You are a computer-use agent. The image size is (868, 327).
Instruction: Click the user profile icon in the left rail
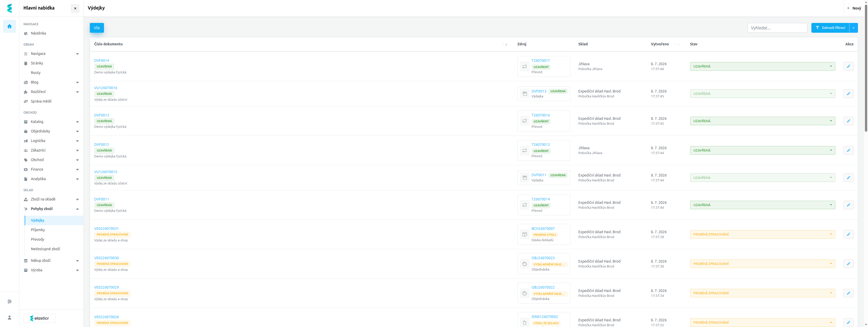coord(10,317)
